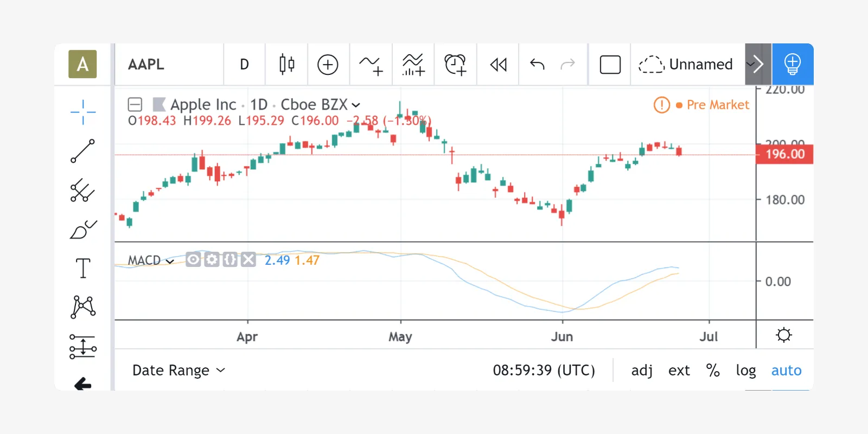Image resolution: width=868 pixels, height=434 pixels.
Task: Start bar replay with the rewind icon
Action: pos(498,65)
